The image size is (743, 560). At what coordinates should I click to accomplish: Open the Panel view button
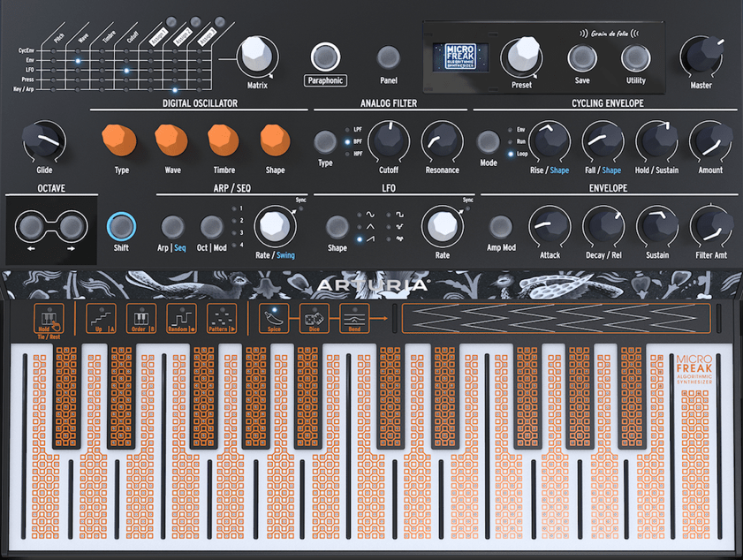click(x=388, y=57)
